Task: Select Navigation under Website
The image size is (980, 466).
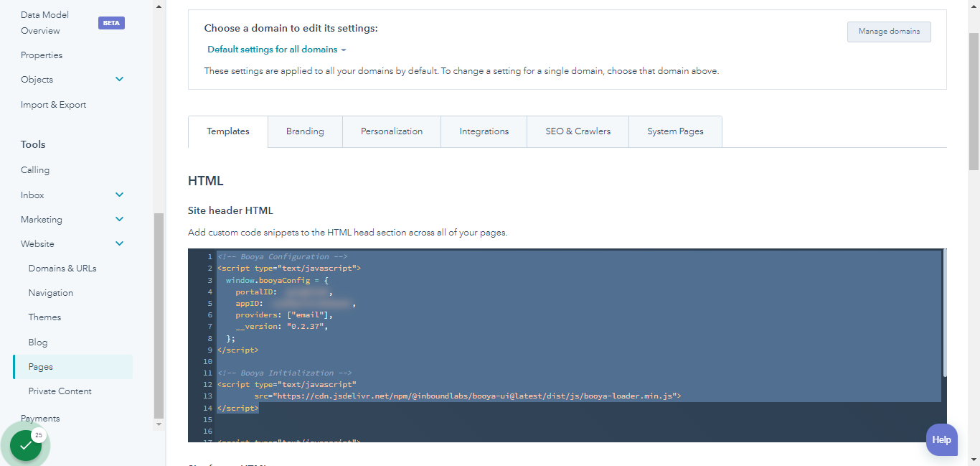Action: pyautogui.click(x=51, y=293)
